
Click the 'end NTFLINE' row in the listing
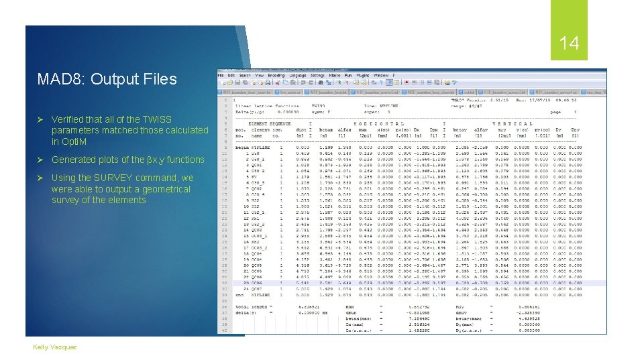[409, 295]
